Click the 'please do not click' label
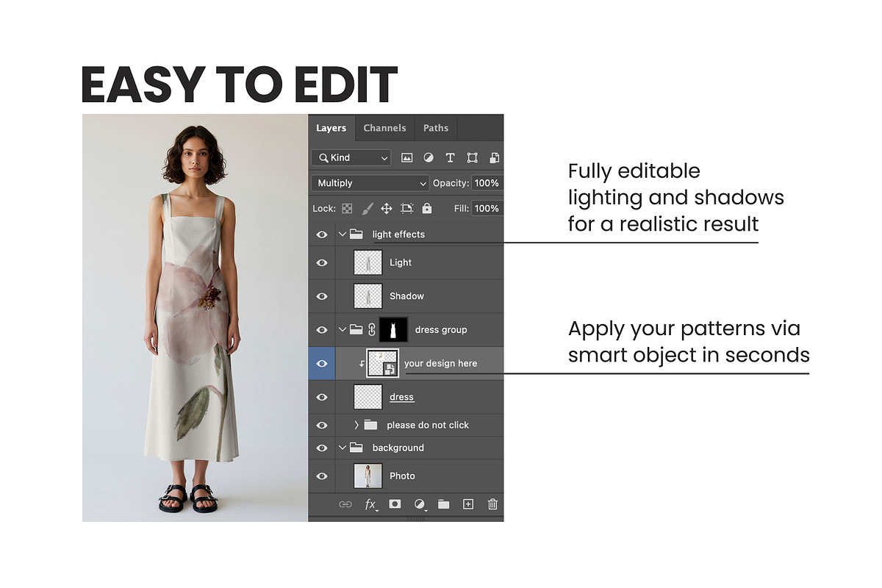Screen dimensions: 882x588 (x=428, y=425)
